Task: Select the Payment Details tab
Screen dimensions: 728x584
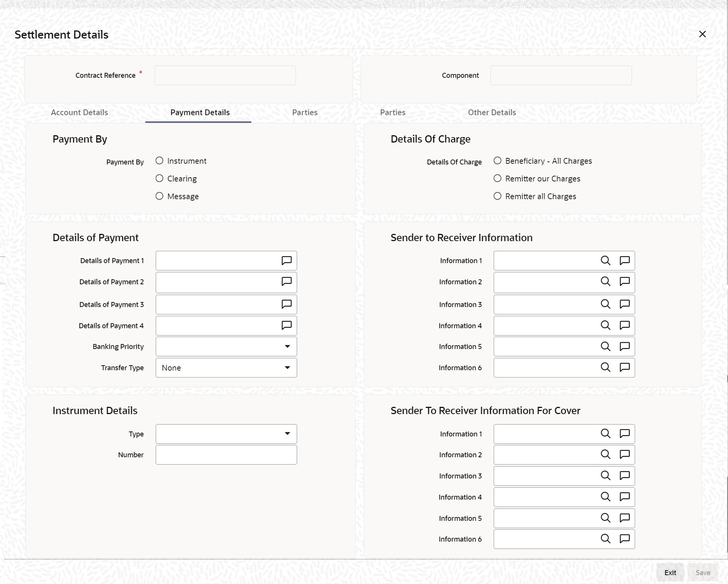Action: tap(200, 112)
